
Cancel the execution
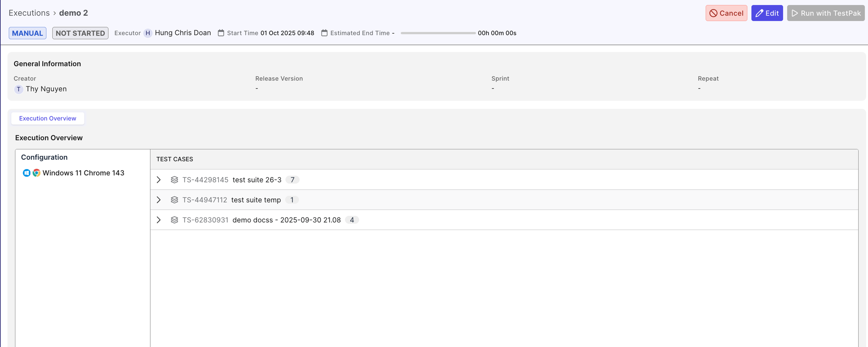(x=726, y=13)
